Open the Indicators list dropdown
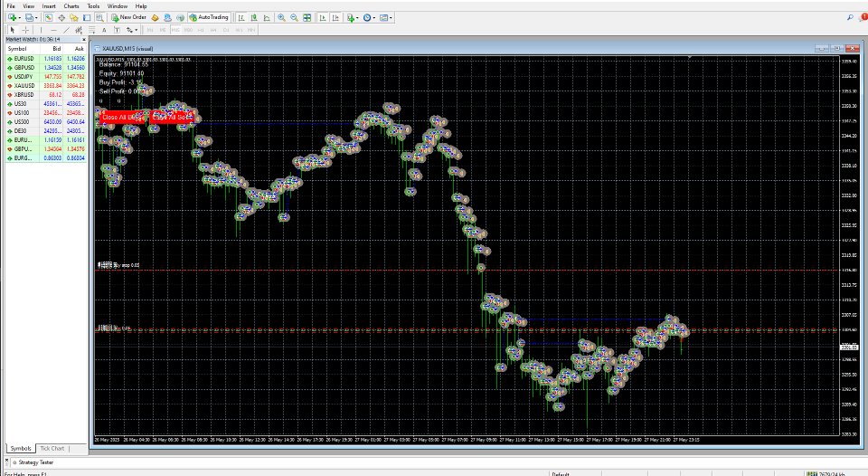This screenshot has height=476, width=868. pos(357,18)
